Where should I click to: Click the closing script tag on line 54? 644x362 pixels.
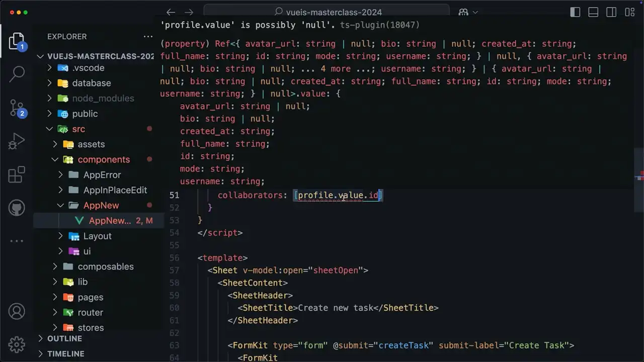click(x=220, y=233)
